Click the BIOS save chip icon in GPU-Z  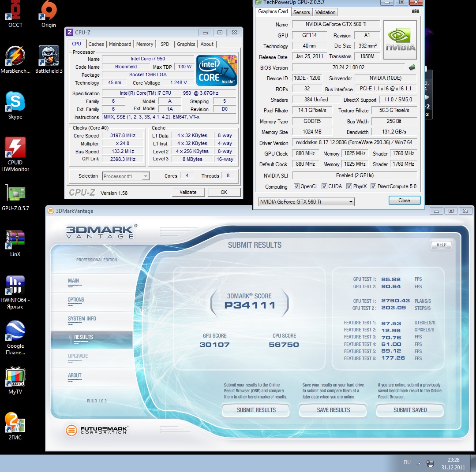pos(412,67)
